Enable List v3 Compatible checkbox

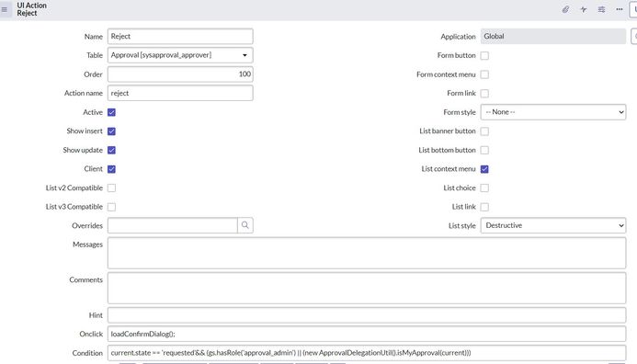(112, 207)
